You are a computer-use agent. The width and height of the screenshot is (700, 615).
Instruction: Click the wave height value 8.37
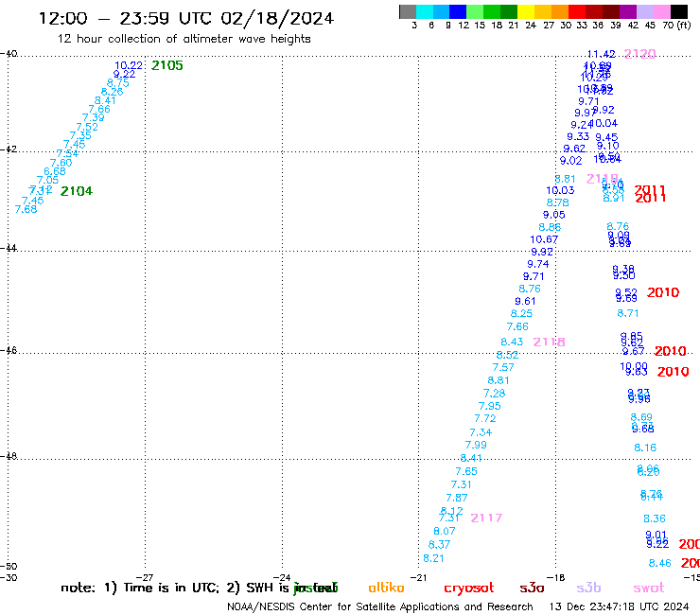coord(439,545)
